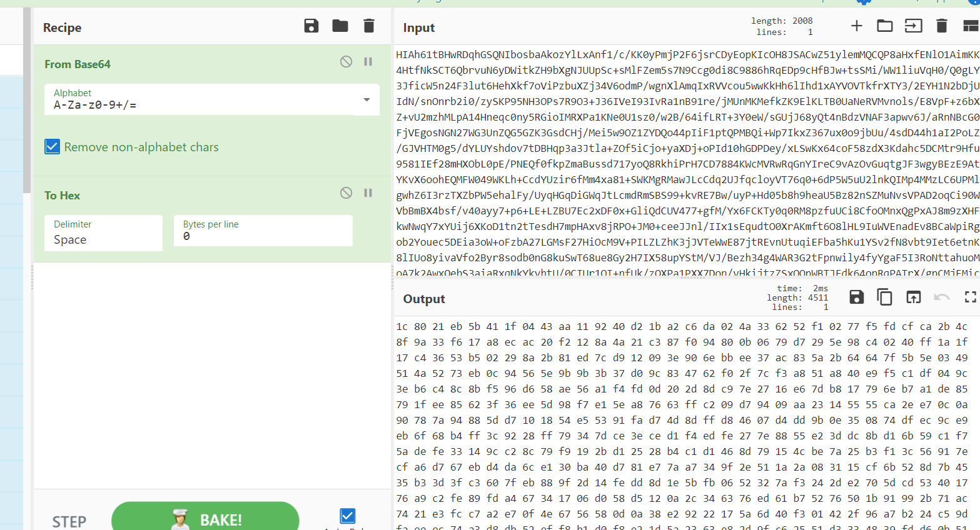Click the STEP button
980x530 pixels.
pyautogui.click(x=69, y=521)
